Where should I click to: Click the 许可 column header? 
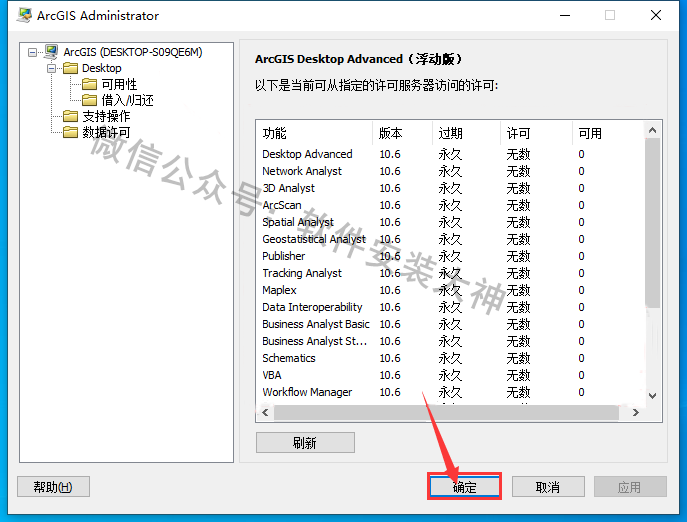pyautogui.click(x=536, y=133)
